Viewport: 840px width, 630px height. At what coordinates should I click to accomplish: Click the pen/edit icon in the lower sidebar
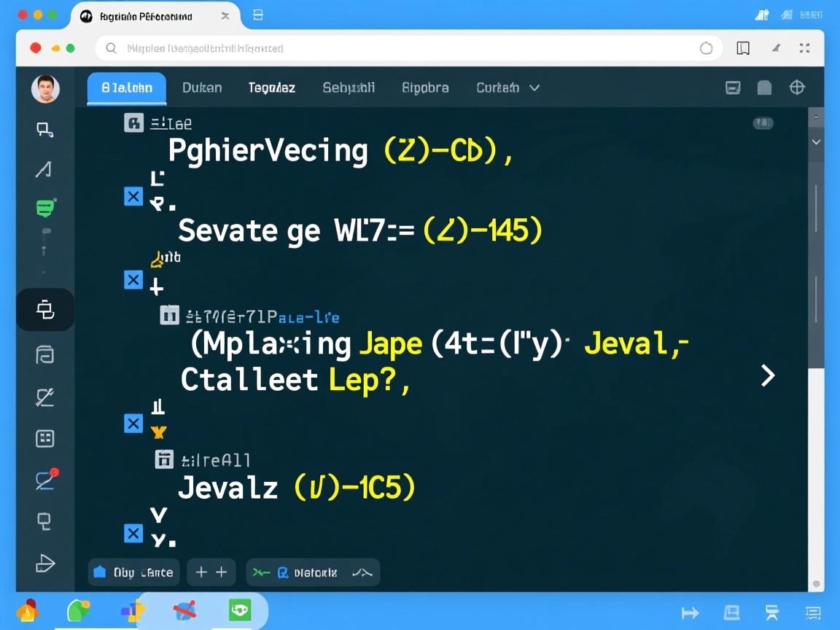[x=45, y=397]
